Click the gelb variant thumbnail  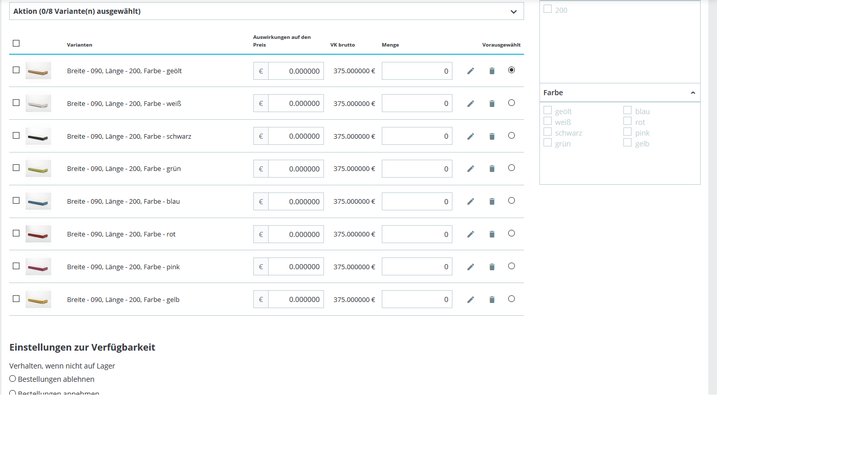(38, 299)
